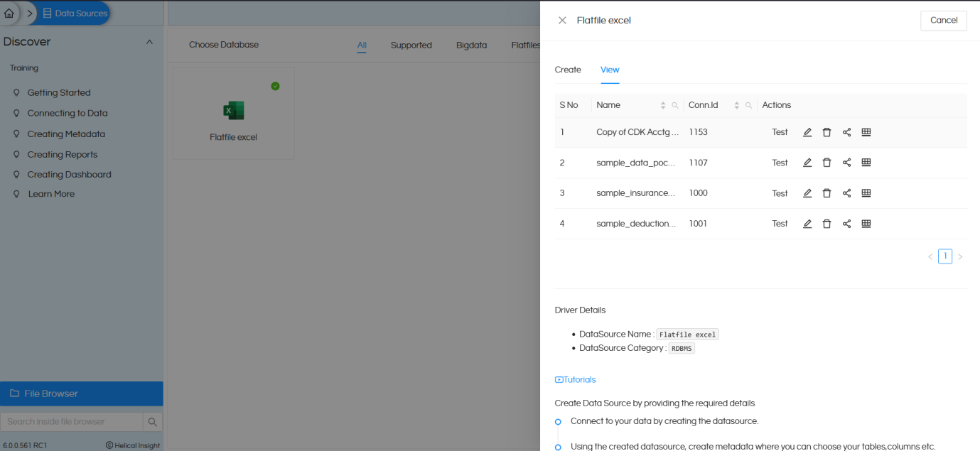
Task: Go to previous page of connections
Action: [930, 257]
